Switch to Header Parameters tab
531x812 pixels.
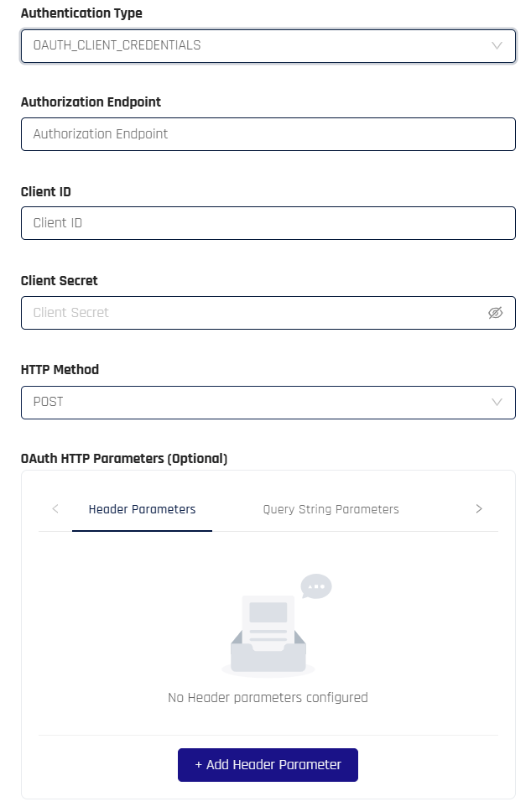tap(142, 509)
